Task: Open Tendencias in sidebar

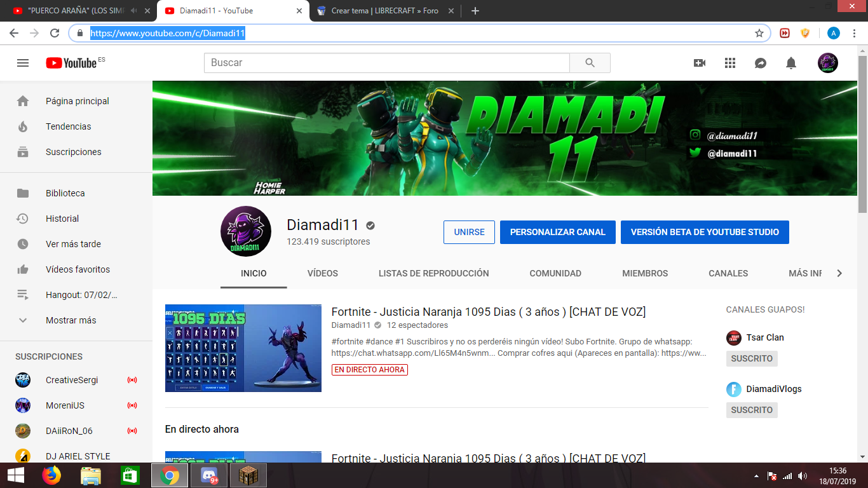Action: (x=76, y=126)
